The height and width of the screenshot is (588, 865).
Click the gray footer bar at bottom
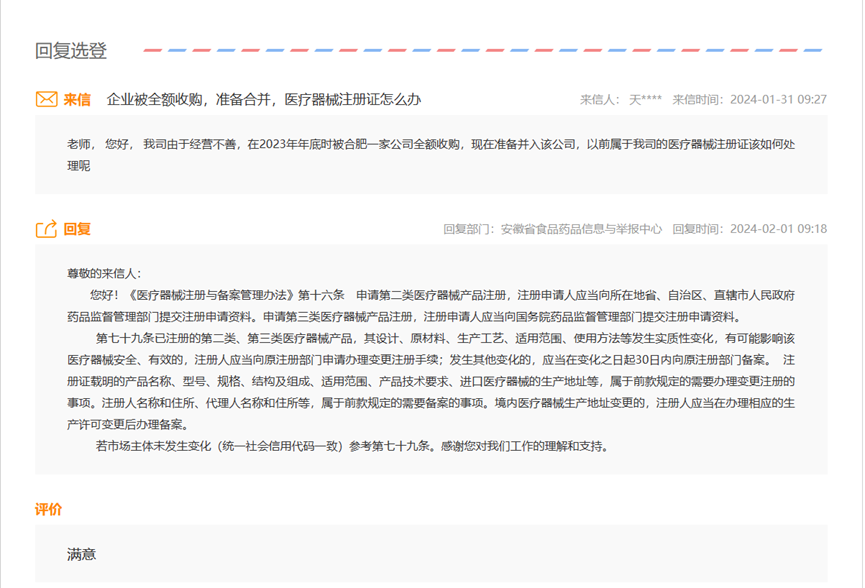[432, 578]
